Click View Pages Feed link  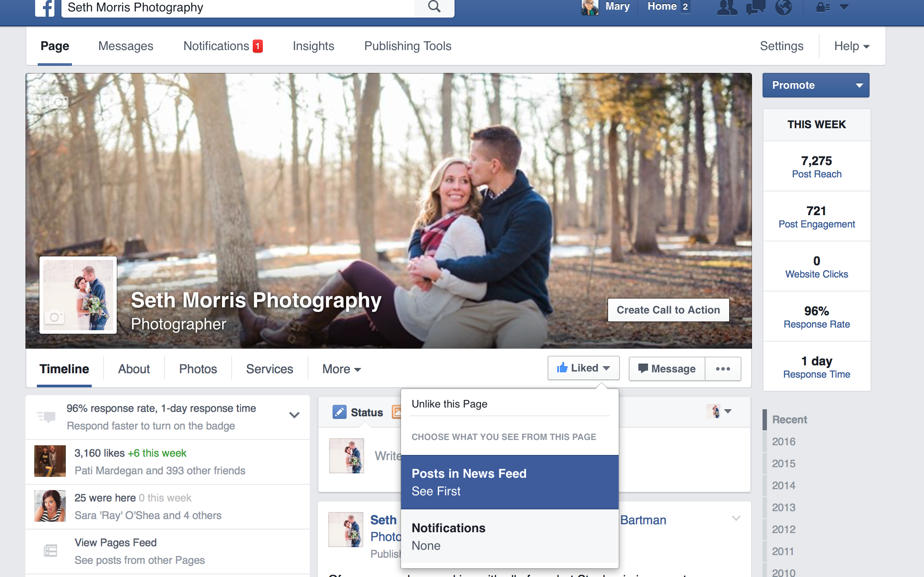coord(115,543)
